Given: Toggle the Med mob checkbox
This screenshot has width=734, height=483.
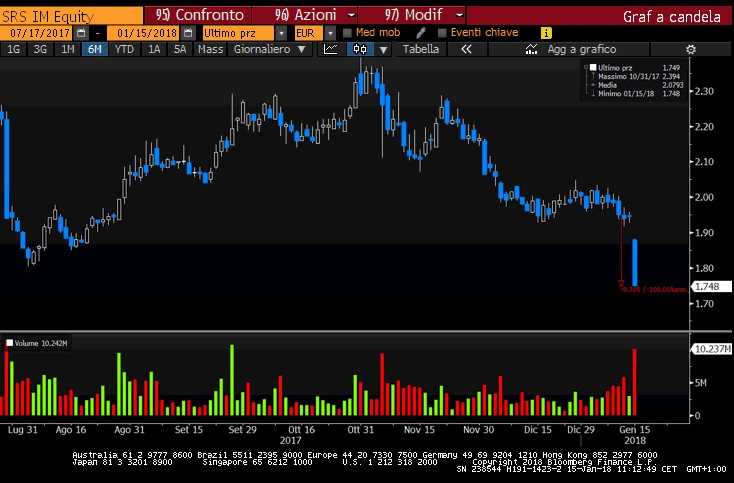Looking at the screenshot, I should (347, 33).
